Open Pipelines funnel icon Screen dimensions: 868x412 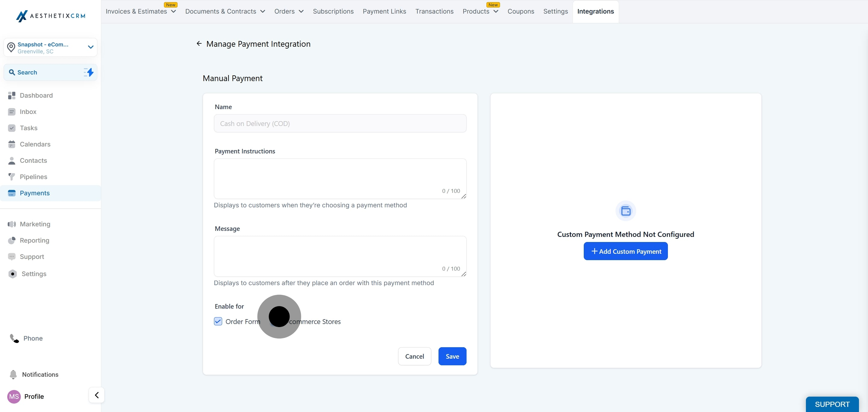(x=12, y=177)
